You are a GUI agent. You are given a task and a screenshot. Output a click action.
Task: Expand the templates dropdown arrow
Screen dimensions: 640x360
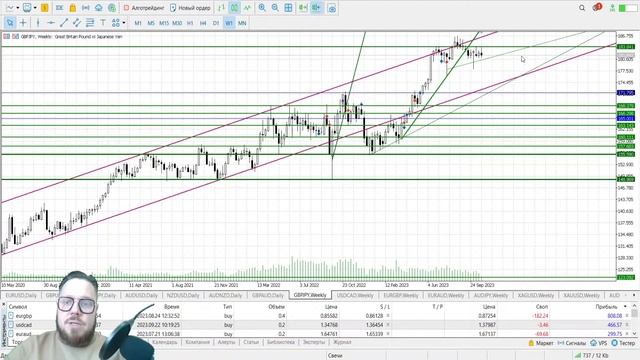[35, 8]
